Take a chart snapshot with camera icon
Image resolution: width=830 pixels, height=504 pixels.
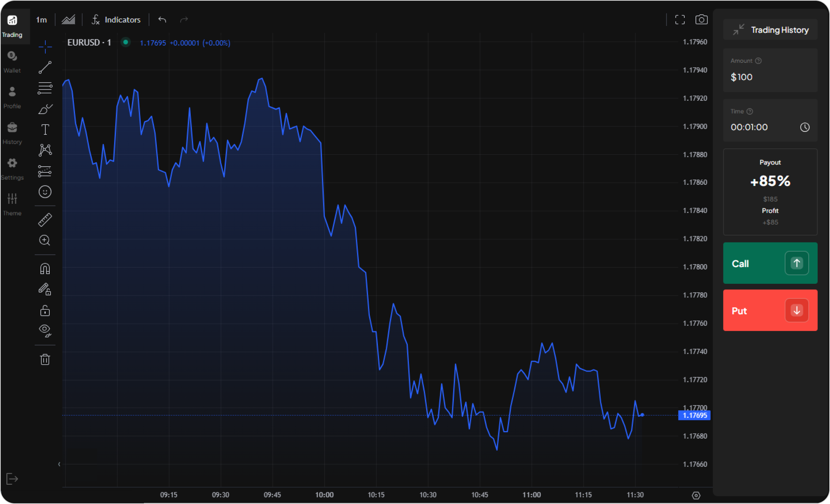click(x=701, y=20)
